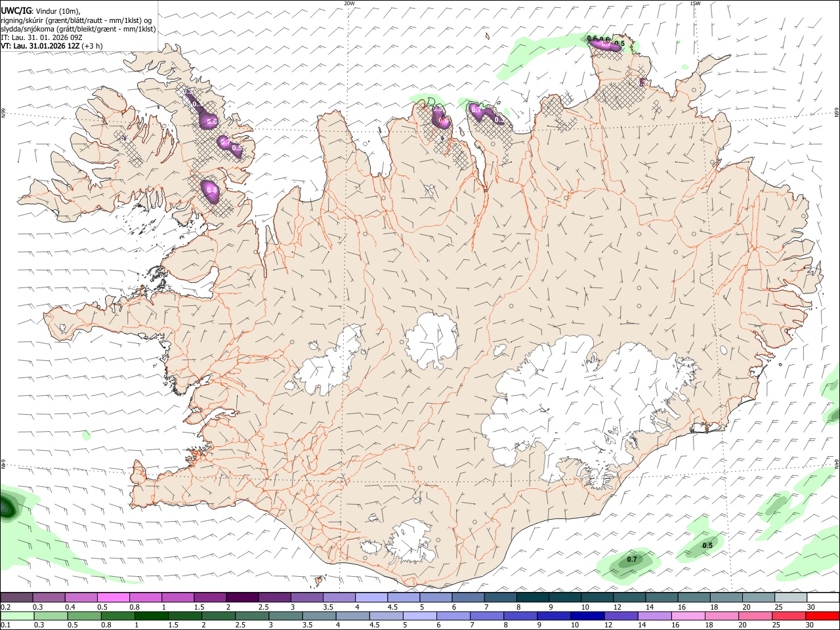Choose the lavender 4 swatch in upper legend row

point(371,597)
